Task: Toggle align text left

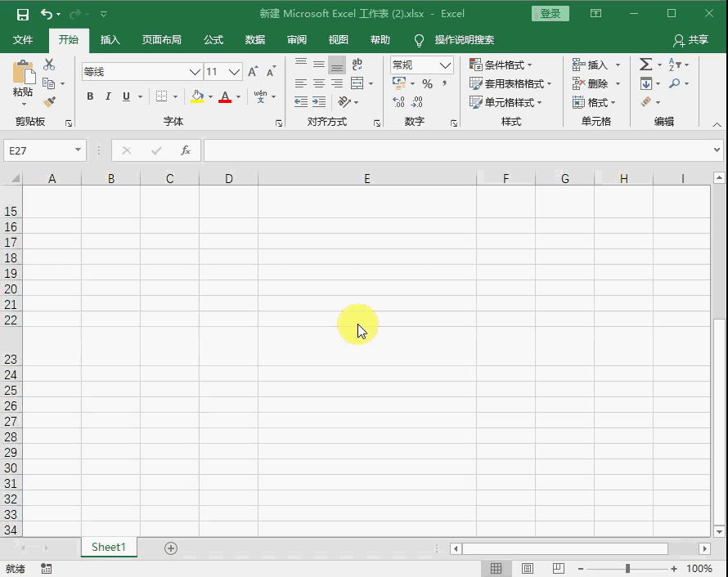Action: [301, 83]
